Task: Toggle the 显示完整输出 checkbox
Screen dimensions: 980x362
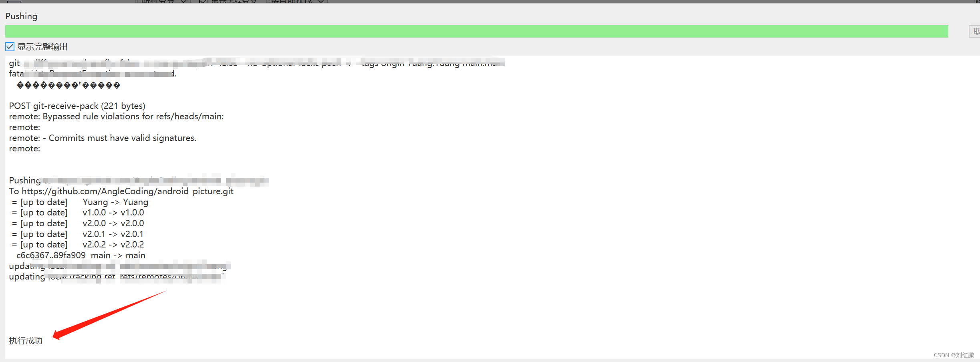Action: (x=10, y=47)
